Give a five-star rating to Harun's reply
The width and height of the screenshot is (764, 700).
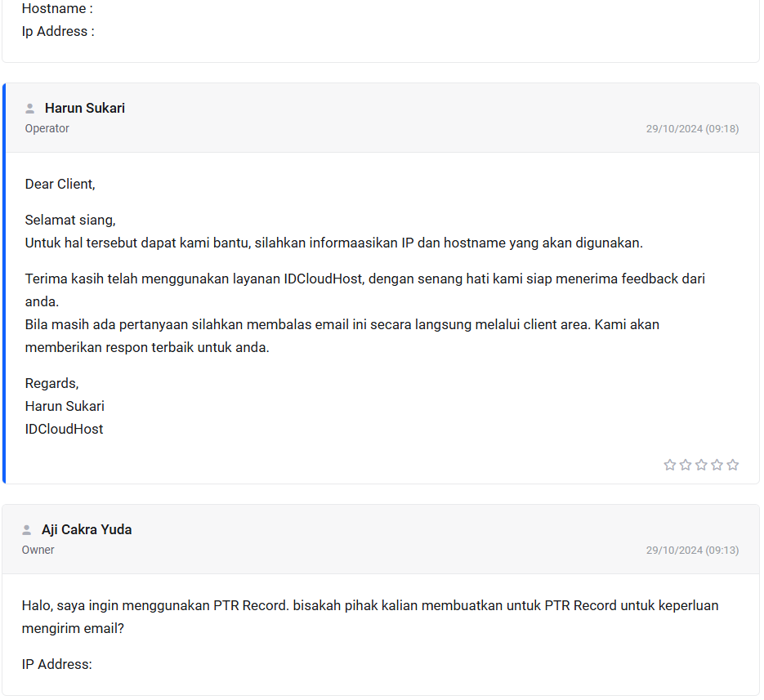(x=732, y=465)
